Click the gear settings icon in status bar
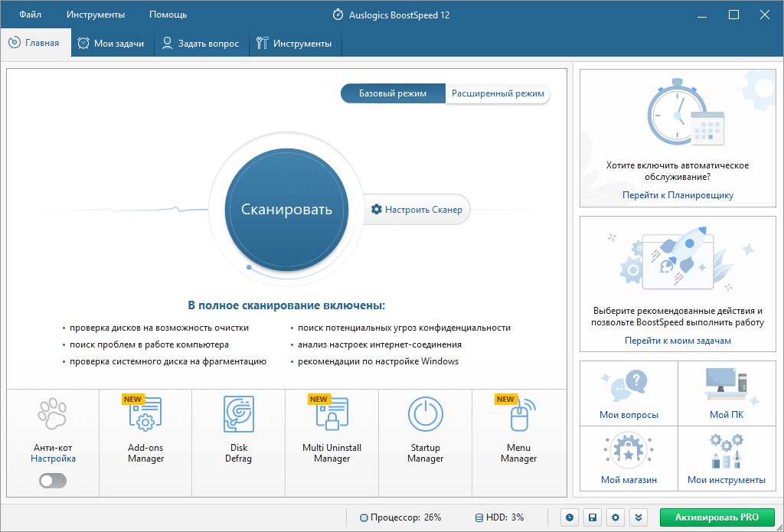 (615, 517)
